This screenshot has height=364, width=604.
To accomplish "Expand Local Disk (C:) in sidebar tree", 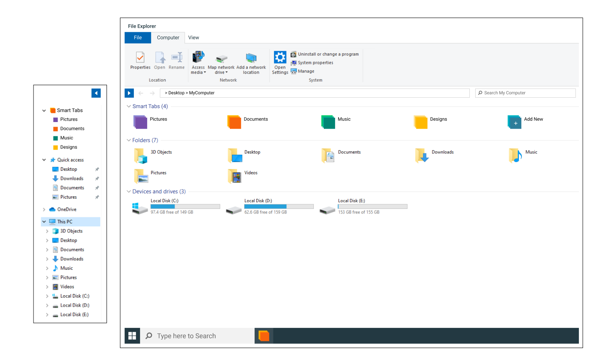I will pyautogui.click(x=47, y=296).
